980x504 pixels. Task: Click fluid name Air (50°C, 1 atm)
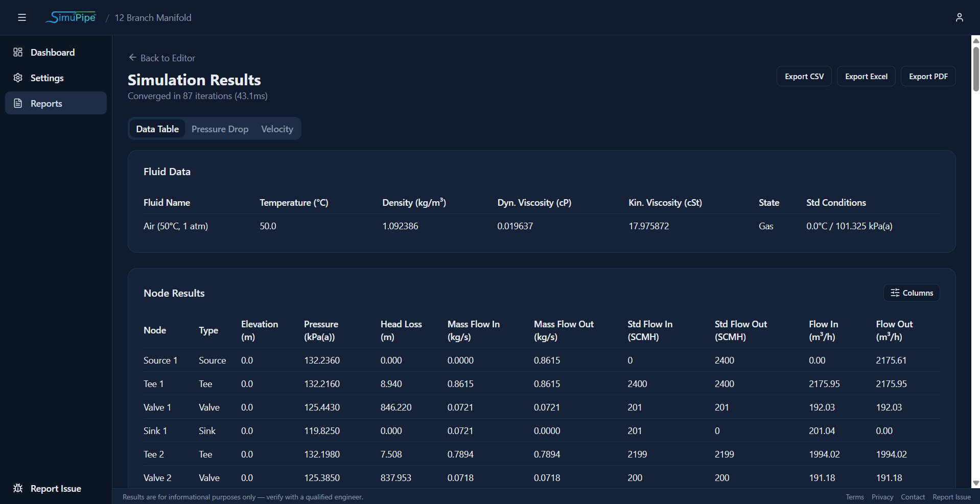click(176, 226)
